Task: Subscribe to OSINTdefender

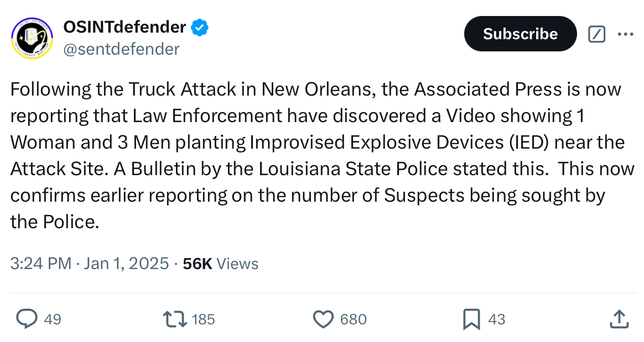Action: click(x=521, y=34)
